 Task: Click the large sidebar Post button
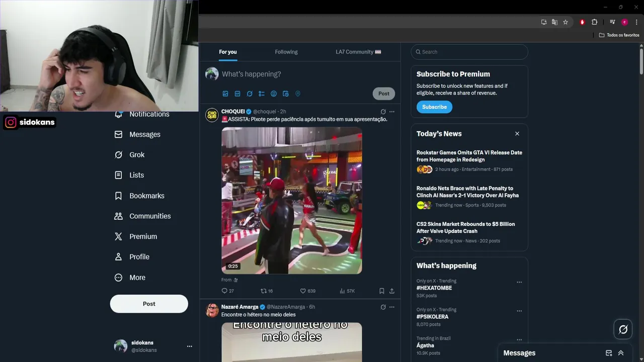point(149,304)
